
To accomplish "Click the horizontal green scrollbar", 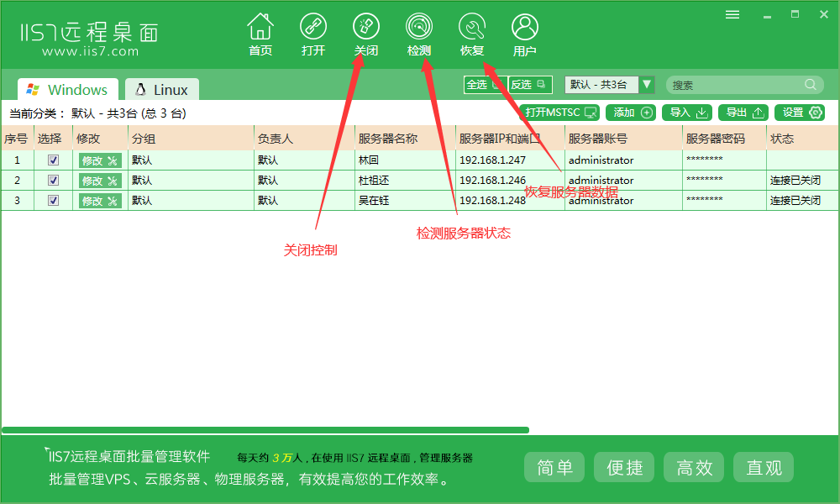I will tap(265, 430).
